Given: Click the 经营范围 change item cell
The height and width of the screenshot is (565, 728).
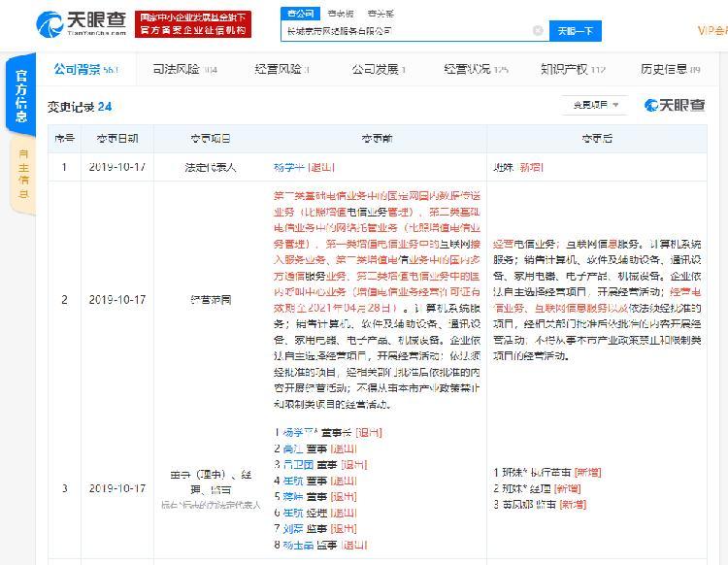Looking at the screenshot, I should 211,300.
